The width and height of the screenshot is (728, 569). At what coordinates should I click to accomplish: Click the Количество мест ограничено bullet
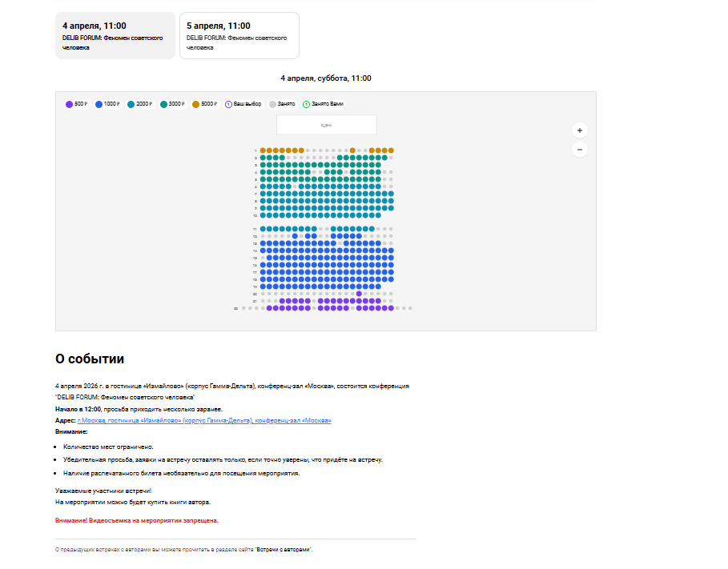tap(108, 447)
